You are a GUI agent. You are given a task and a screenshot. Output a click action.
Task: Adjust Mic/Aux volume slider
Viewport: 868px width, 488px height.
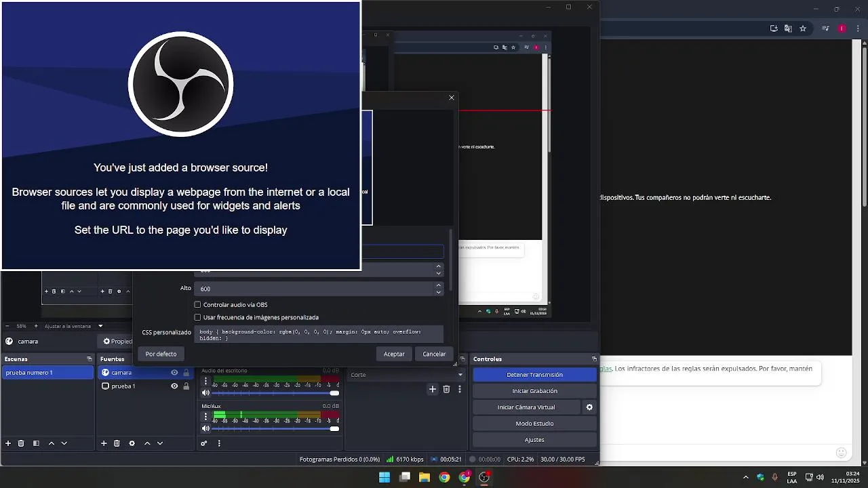275,428
